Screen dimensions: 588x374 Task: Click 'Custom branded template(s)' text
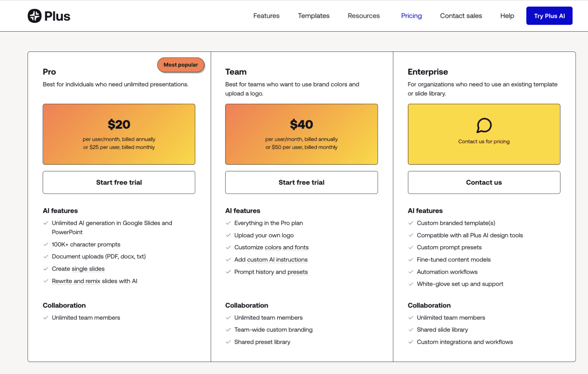[456, 223]
